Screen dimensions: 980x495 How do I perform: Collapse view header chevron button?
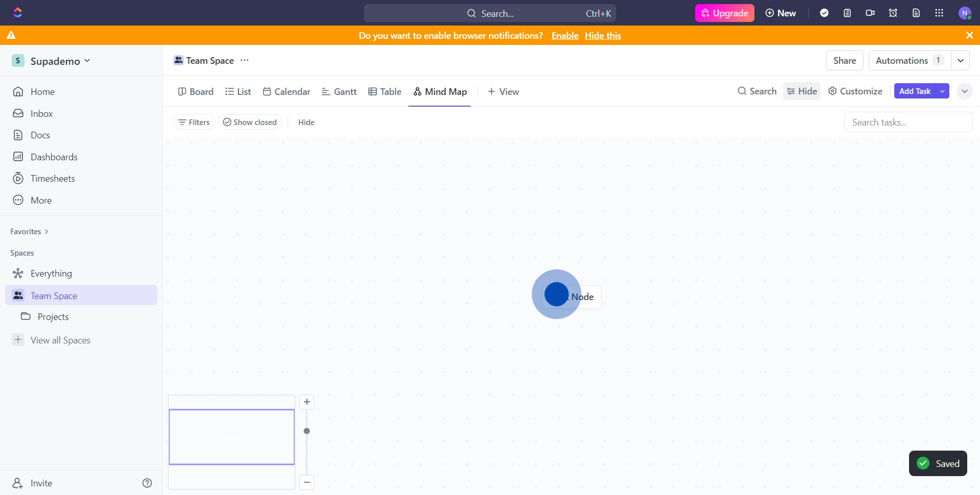[x=964, y=91]
